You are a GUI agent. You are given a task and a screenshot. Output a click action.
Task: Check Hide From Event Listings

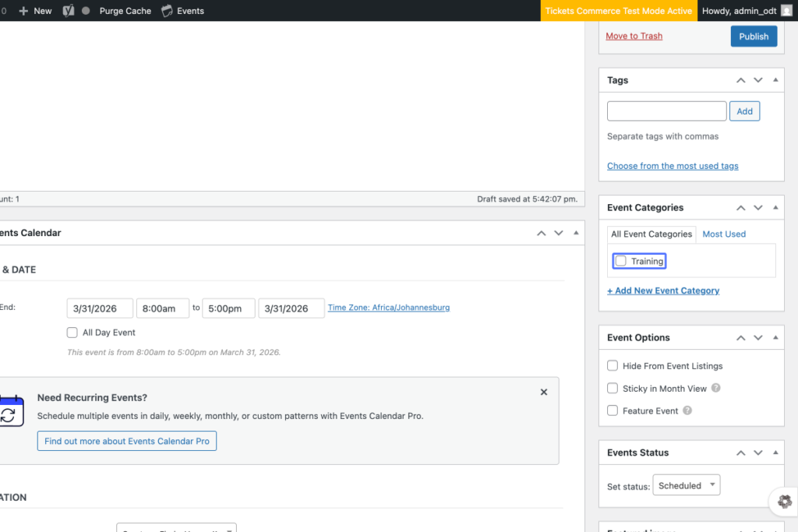[613, 365]
